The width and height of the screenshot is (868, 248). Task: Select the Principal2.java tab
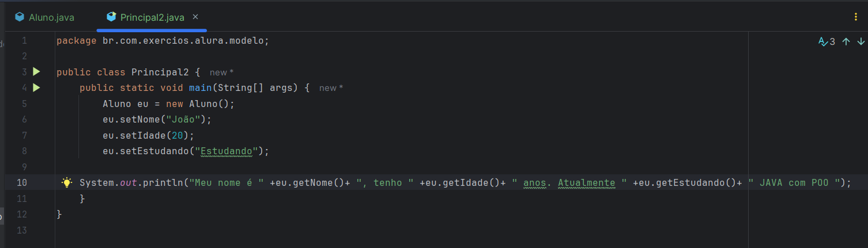(x=152, y=17)
